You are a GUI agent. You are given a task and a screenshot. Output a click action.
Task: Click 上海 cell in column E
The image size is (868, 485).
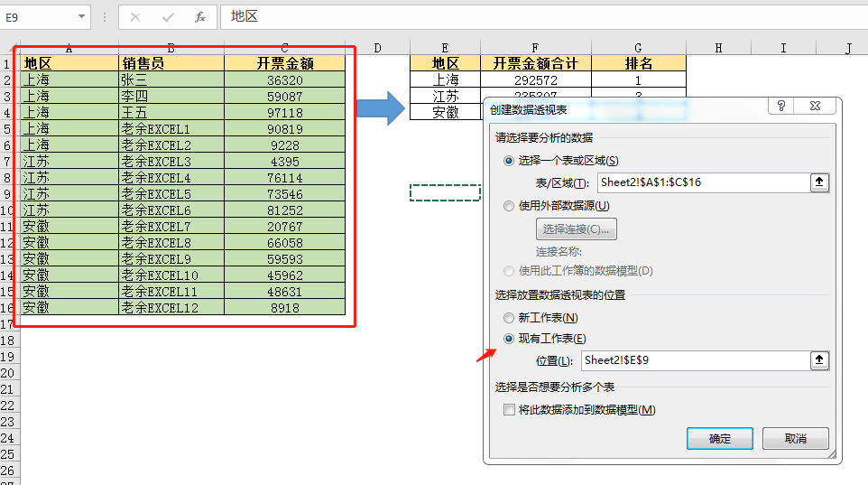445,79
